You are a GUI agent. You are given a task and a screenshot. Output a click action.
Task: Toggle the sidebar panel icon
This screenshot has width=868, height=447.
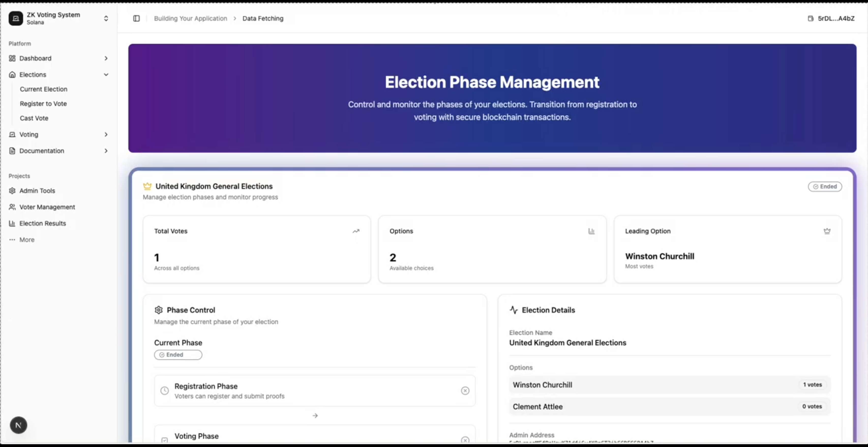coord(137,19)
